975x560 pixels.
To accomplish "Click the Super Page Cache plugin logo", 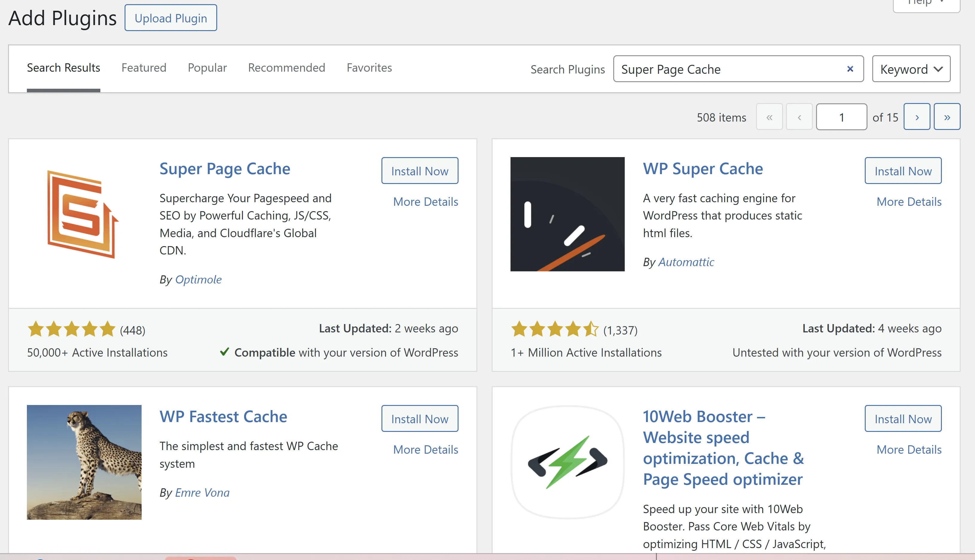I will click(83, 214).
